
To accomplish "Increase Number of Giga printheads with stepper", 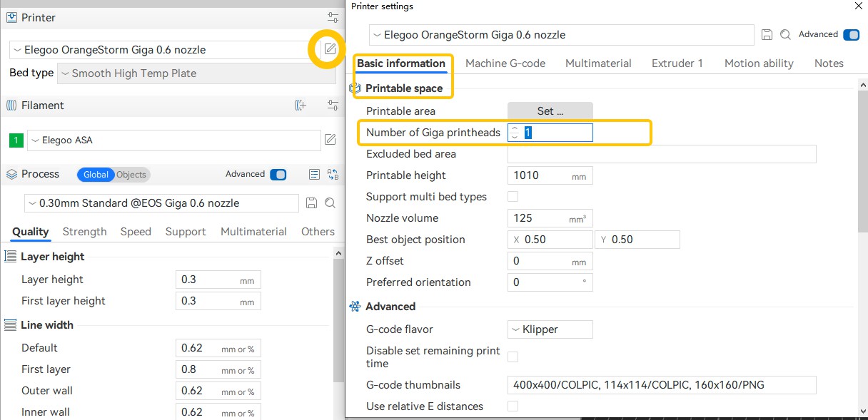I will click(x=515, y=129).
